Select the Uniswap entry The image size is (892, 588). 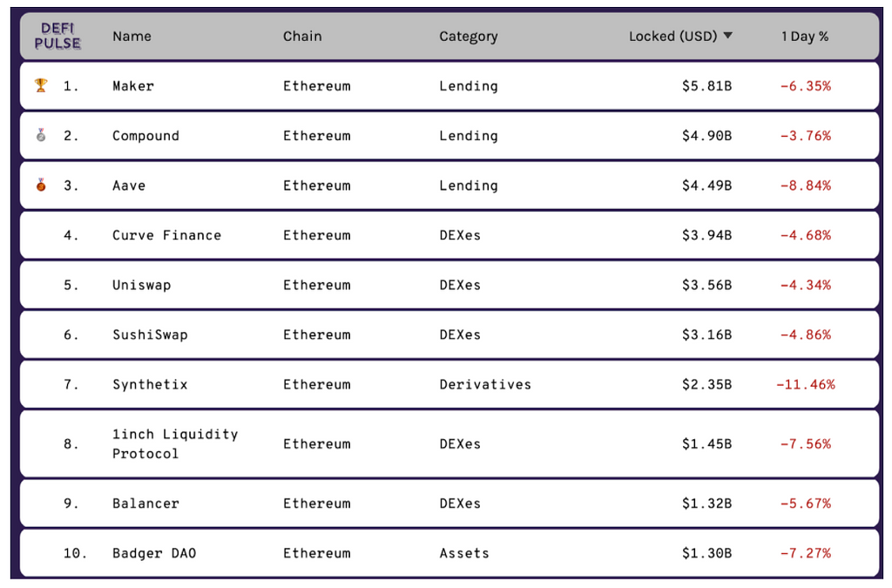(x=141, y=285)
